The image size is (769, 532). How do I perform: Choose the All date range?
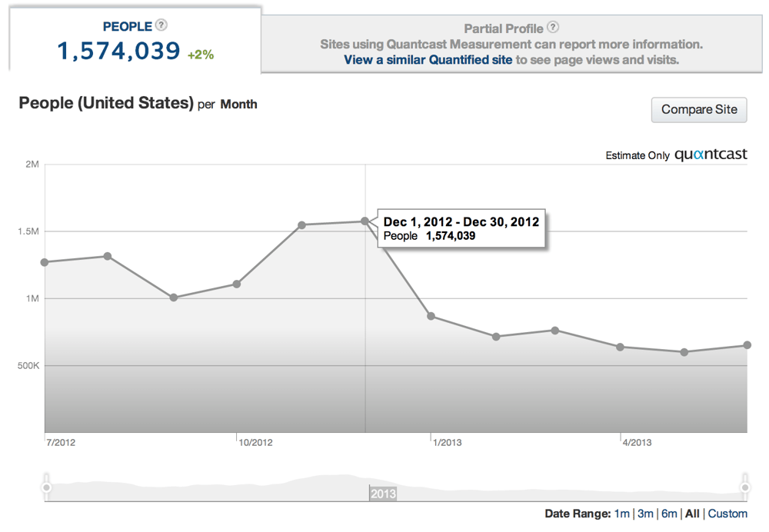(x=692, y=514)
